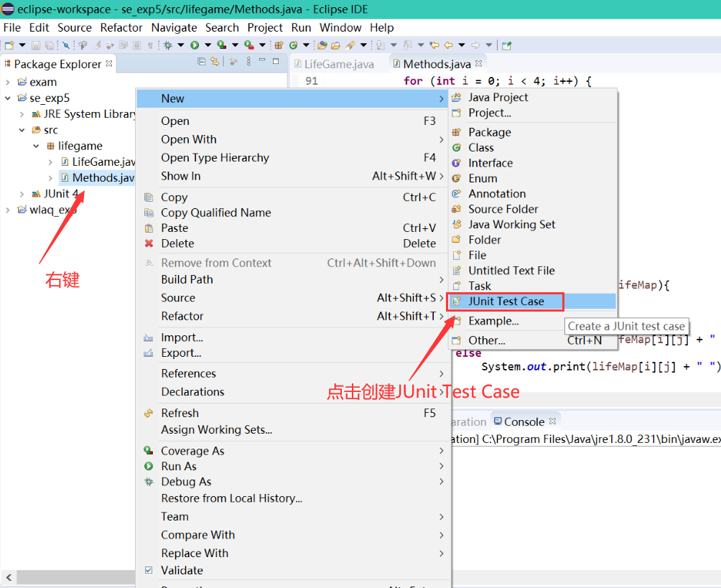Click the Debug bug toolbar icon
The image size is (721, 588).
[168, 45]
